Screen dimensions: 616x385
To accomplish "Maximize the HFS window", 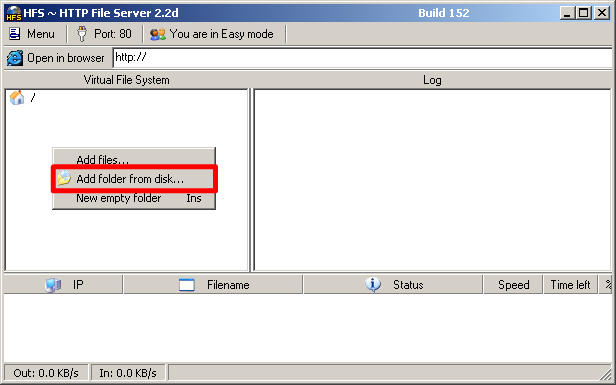I will [x=584, y=13].
